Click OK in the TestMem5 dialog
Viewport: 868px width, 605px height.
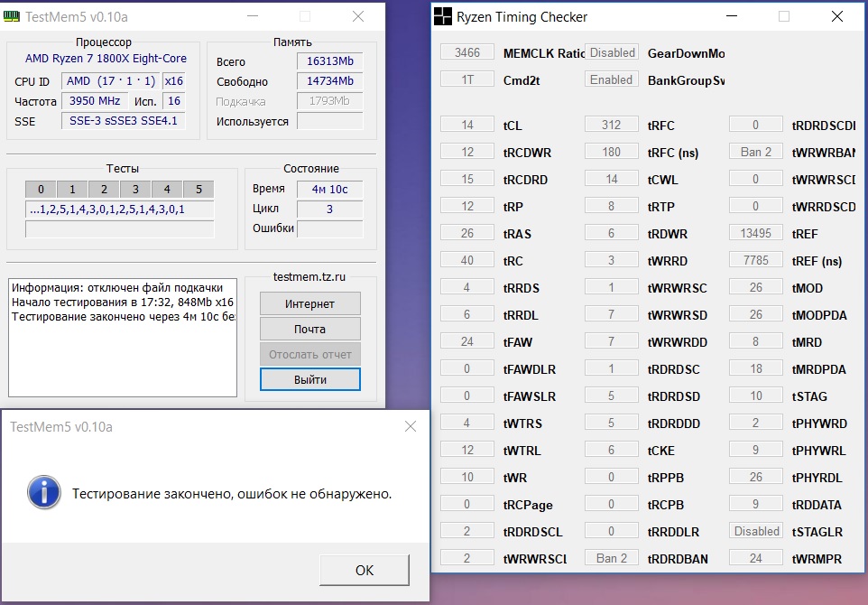[365, 570]
